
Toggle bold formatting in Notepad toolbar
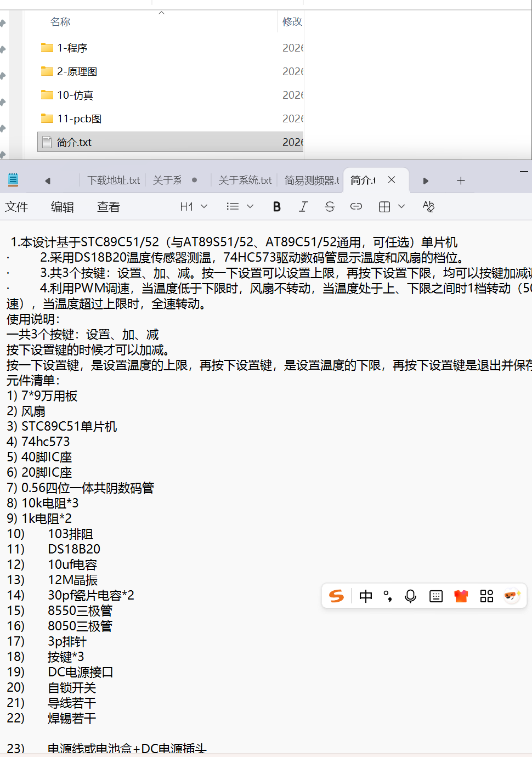coord(277,207)
